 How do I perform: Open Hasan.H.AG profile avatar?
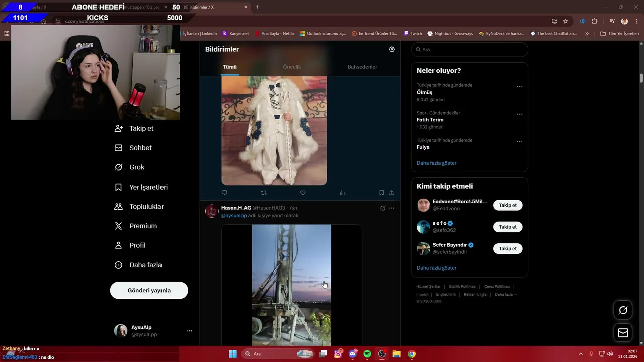pyautogui.click(x=212, y=211)
